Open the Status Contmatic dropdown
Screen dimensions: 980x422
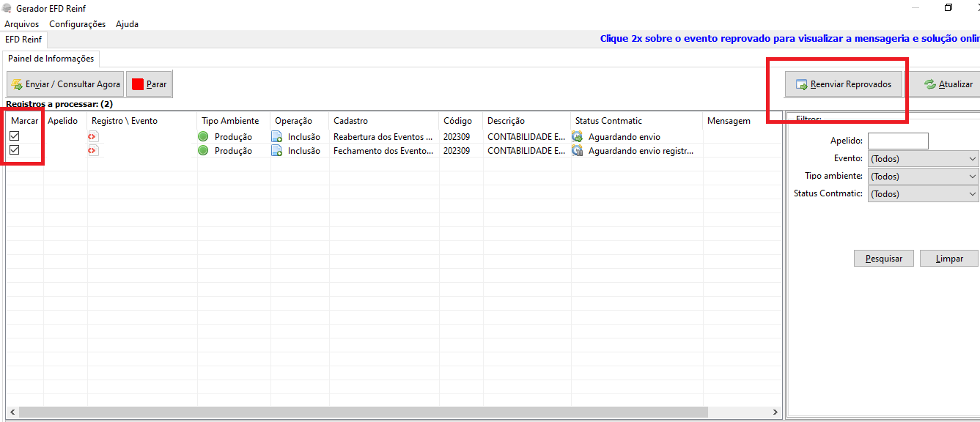pos(924,194)
